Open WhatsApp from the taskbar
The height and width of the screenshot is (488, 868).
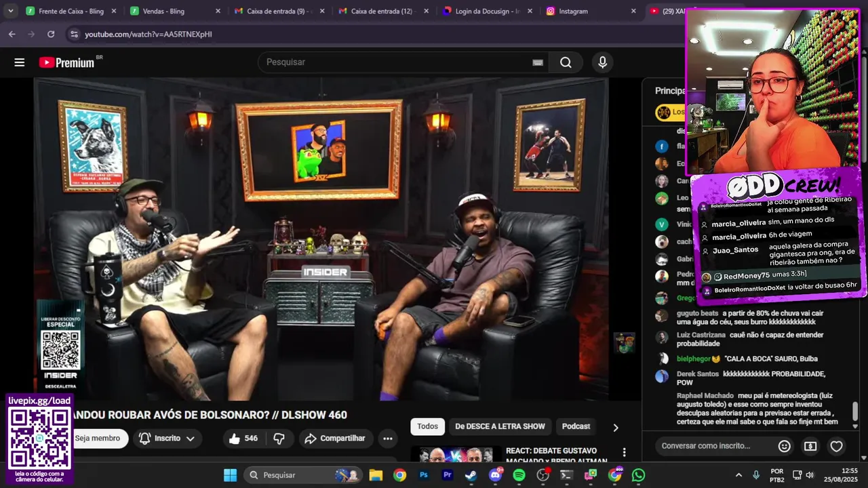click(x=638, y=475)
